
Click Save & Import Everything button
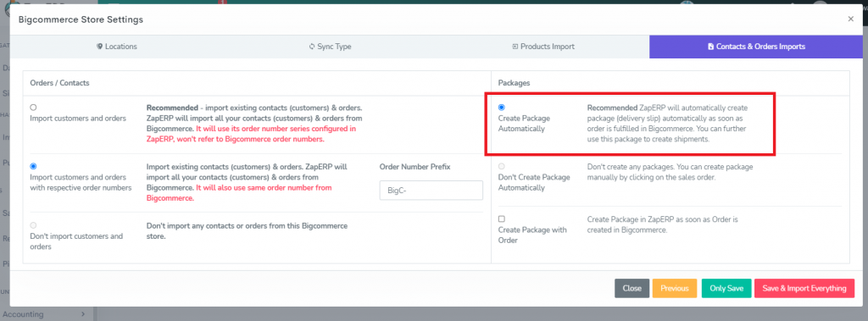tap(804, 288)
